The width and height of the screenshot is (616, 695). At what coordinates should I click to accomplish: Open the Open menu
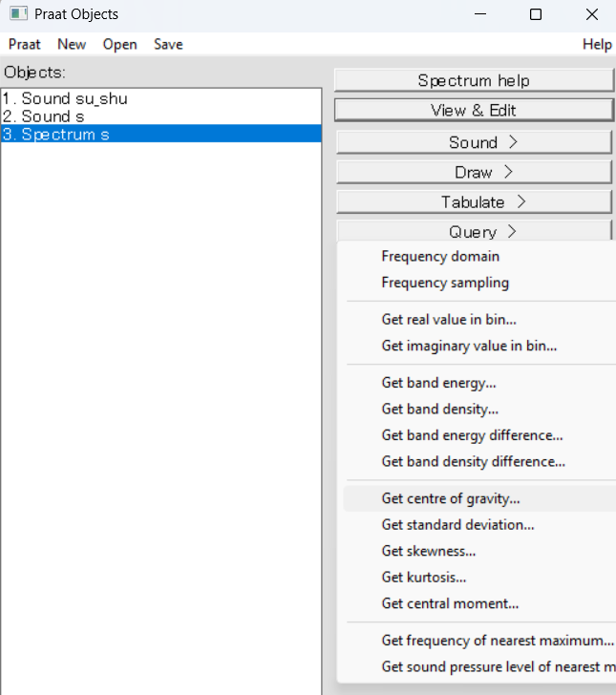[119, 44]
